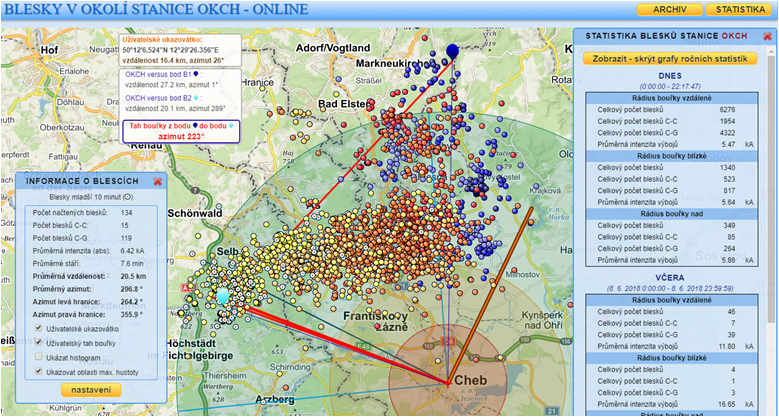
Task: Click the route 7 road shield near Schönwald
Action: 196,190
